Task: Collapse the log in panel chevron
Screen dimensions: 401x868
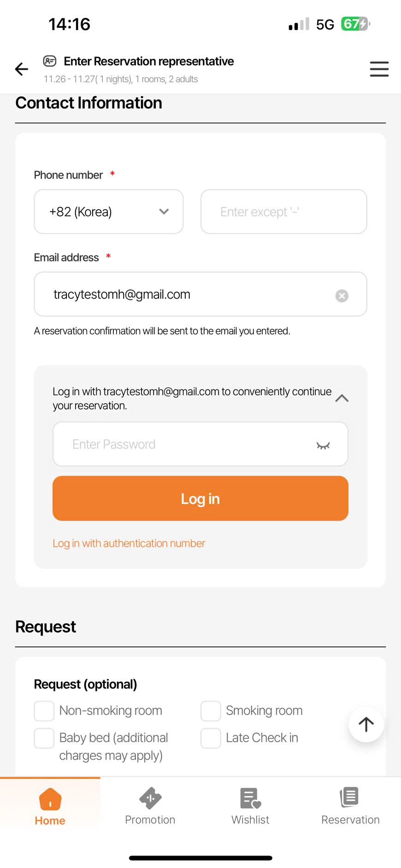Action: coord(342,398)
